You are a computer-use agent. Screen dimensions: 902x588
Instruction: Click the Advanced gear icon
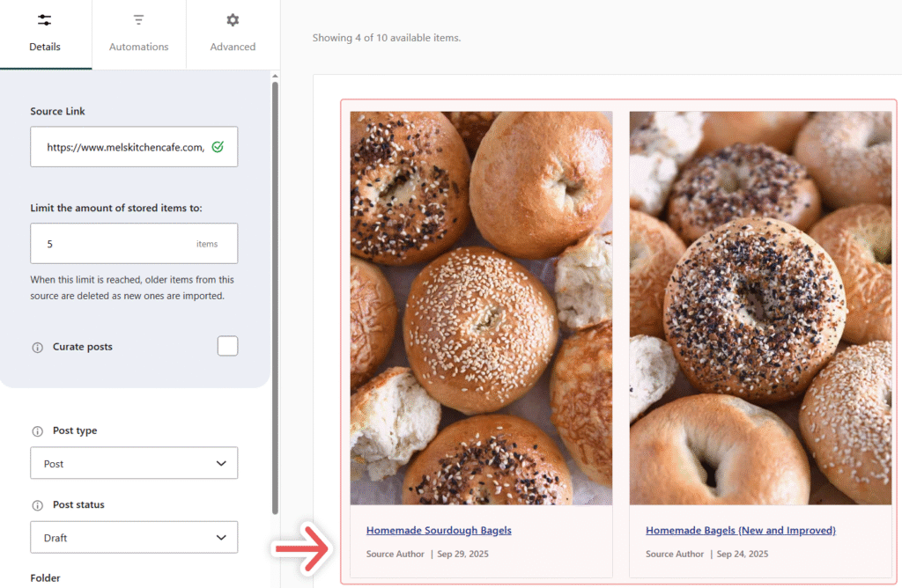[x=232, y=19]
